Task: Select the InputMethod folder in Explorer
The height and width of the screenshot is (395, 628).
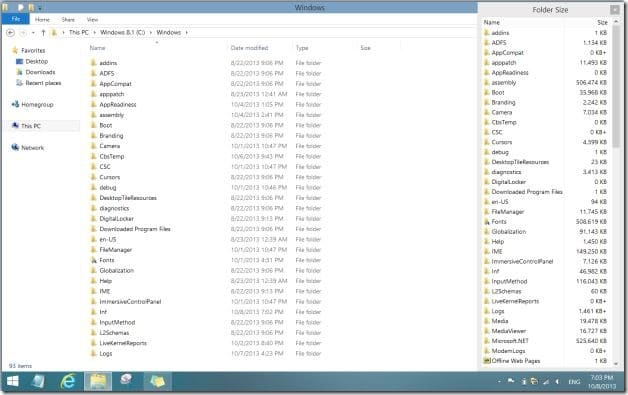Action: coord(117,322)
